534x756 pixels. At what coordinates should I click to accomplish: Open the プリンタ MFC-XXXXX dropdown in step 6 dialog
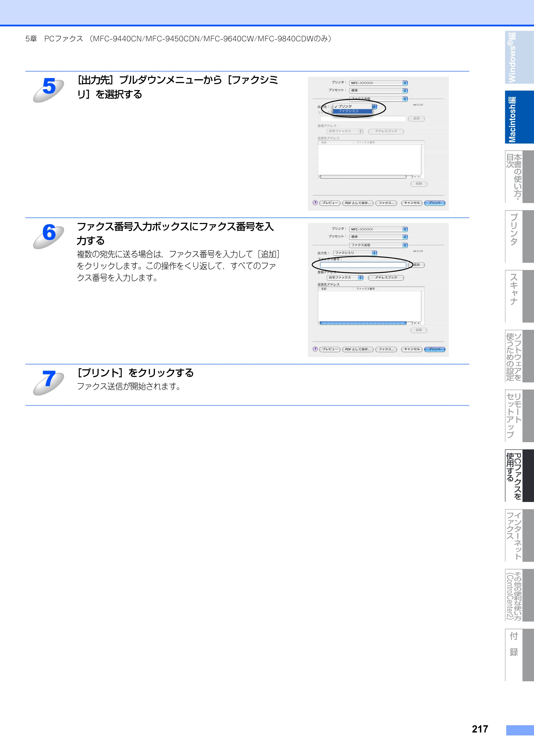[378, 229]
